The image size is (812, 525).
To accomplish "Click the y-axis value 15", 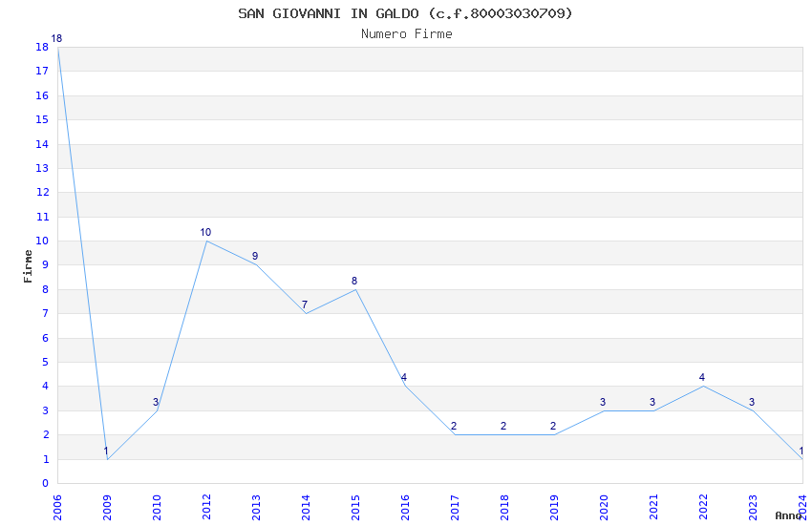I will tap(42, 119).
